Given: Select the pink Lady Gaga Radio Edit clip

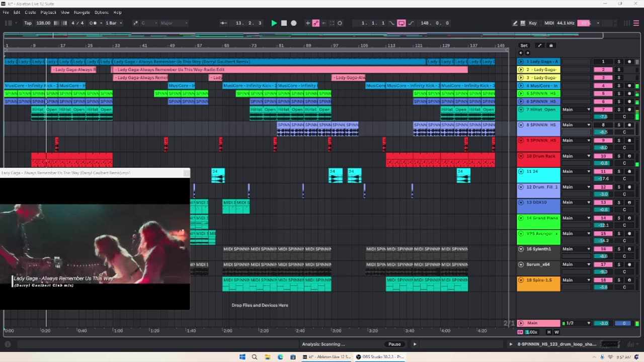Looking at the screenshot, I should point(290,70).
